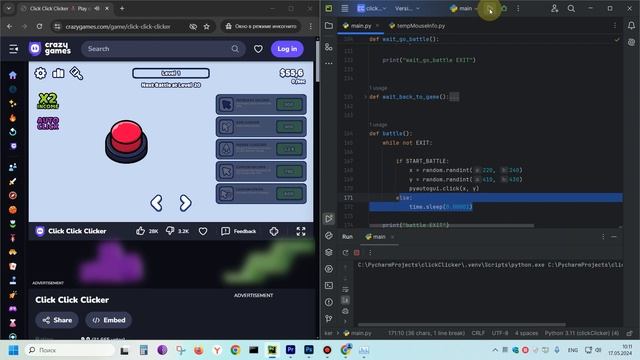The height and width of the screenshot is (360, 640).
Task: Go to CrazyGames Home in sidebar
Action: coord(13,75)
